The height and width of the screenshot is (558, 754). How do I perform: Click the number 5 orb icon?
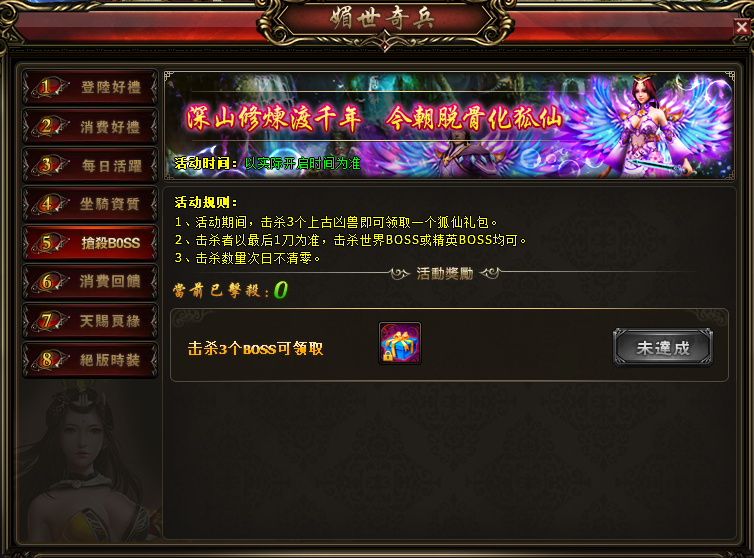(x=47, y=243)
